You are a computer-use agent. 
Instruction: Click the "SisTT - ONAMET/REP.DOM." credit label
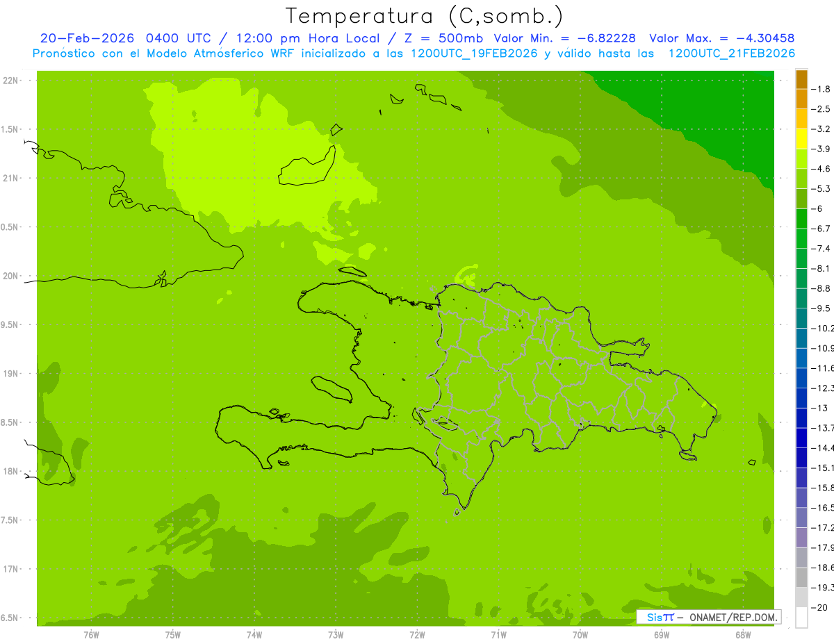(x=708, y=617)
